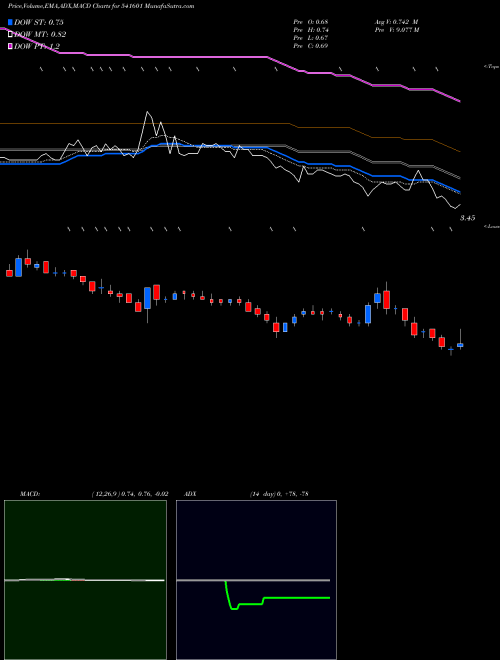Screen dimensions: 500x660
Task: Click the MACD (12,26,9) values text
Action: [x=130, y=494]
